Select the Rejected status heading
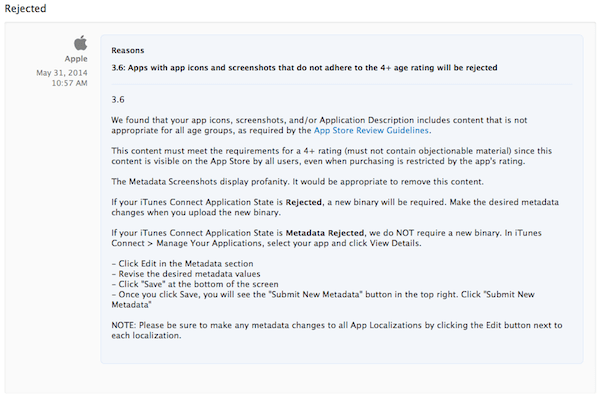This screenshot has height=398, width=600. coord(25,8)
